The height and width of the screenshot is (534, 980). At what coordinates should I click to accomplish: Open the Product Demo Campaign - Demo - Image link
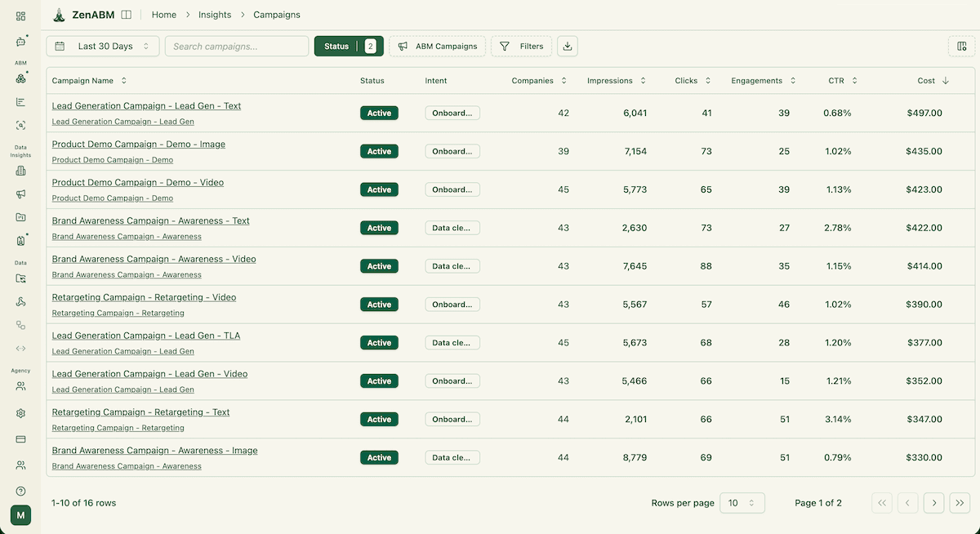pos(138,144)
